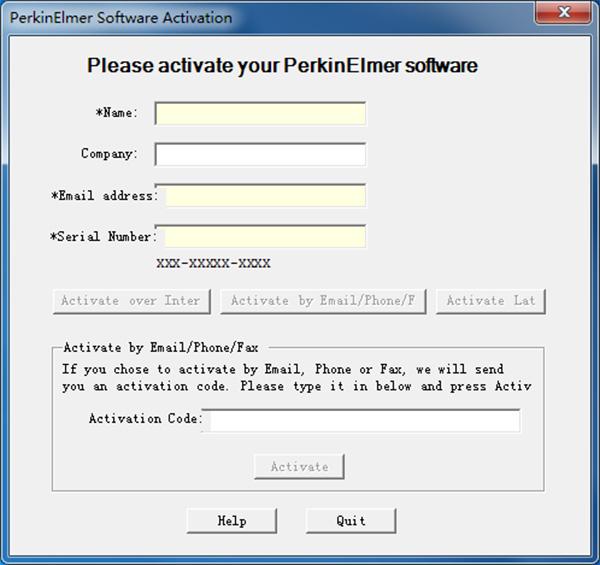The height and width of the screenshot is (565, 600).
Task: Click the Activate by Email/Phone/Fax button
Action: pos(323,301)
